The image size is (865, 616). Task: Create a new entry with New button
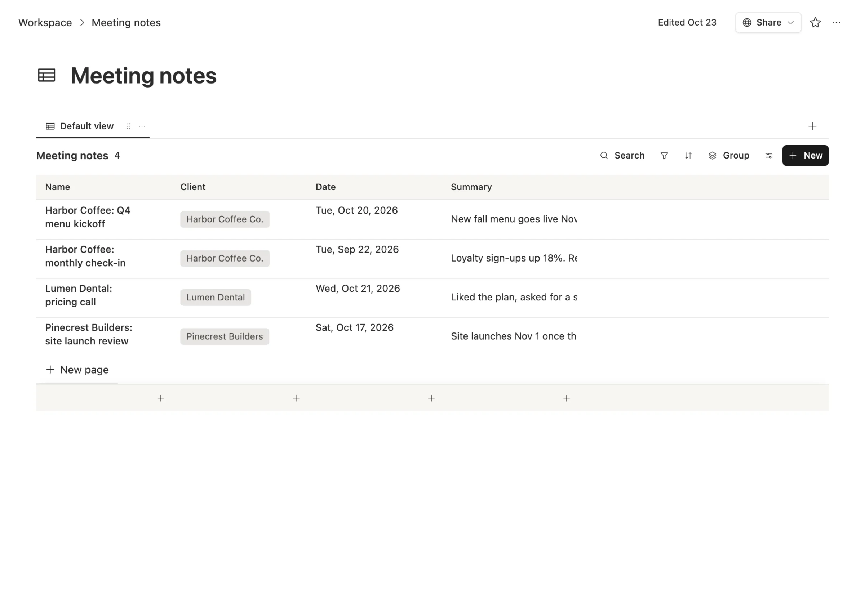[x=805, y=156]
